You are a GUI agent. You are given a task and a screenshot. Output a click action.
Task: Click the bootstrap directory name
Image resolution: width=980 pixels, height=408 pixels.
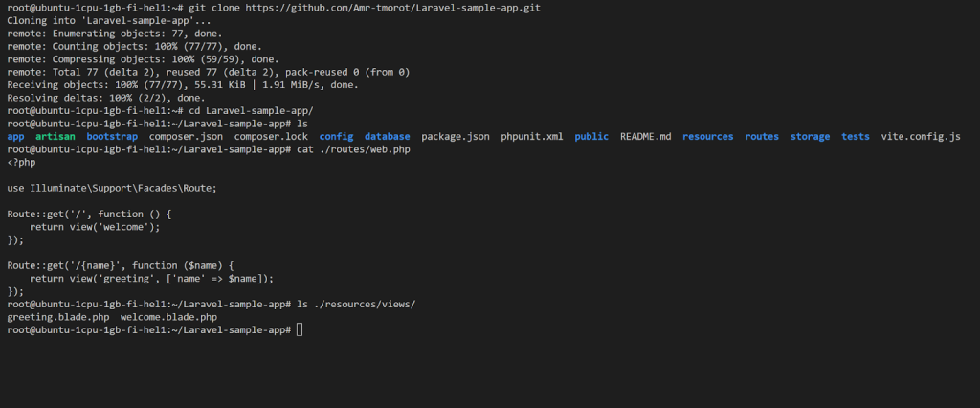click(x=112, y=137)
